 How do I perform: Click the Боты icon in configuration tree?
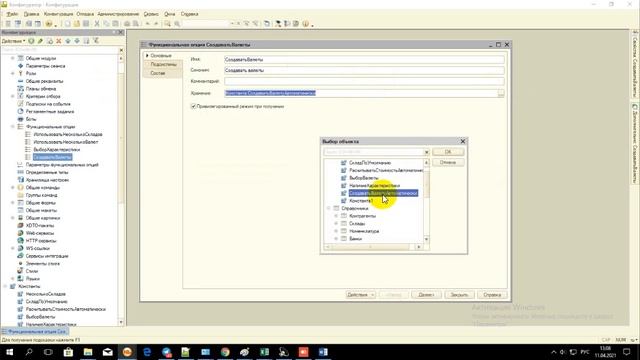(20, 119)
